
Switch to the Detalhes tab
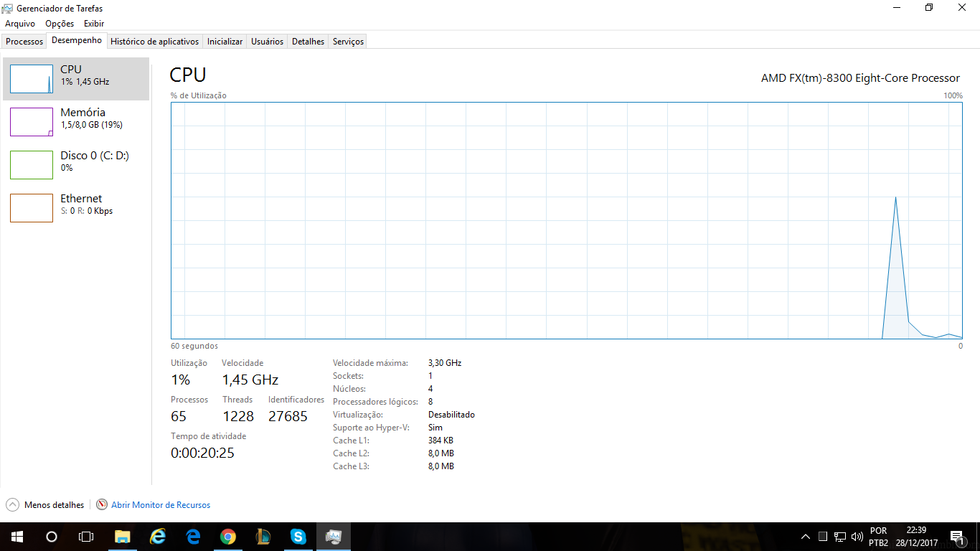(308, 42)
